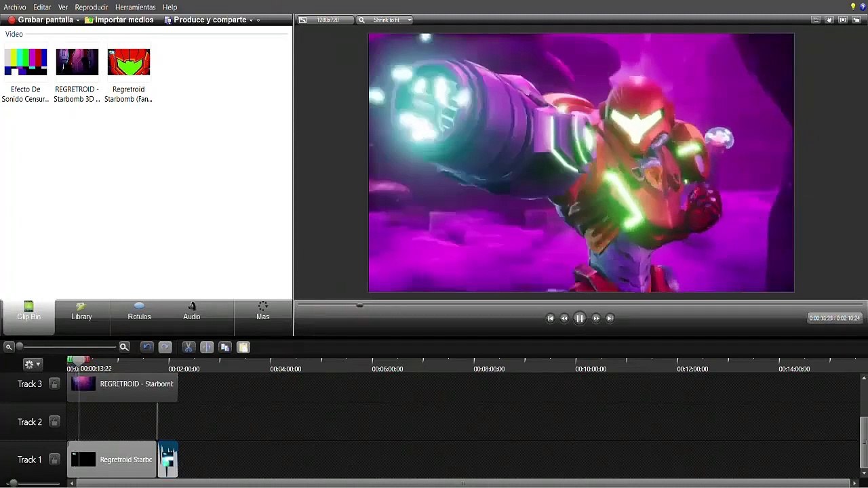Zoom in the timeline magnifier
The width and height of the screenshot is (868, 488).
pyautogui.click(x=124, y=347)
